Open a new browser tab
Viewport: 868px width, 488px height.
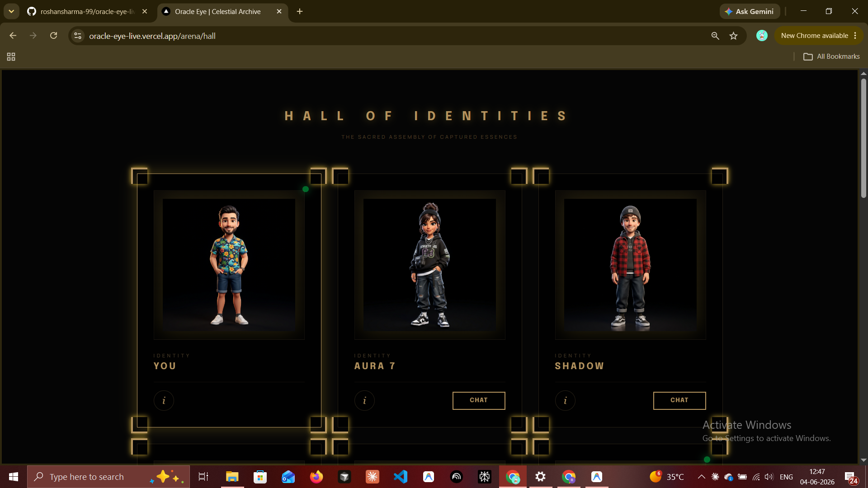(x=300, y=11)
